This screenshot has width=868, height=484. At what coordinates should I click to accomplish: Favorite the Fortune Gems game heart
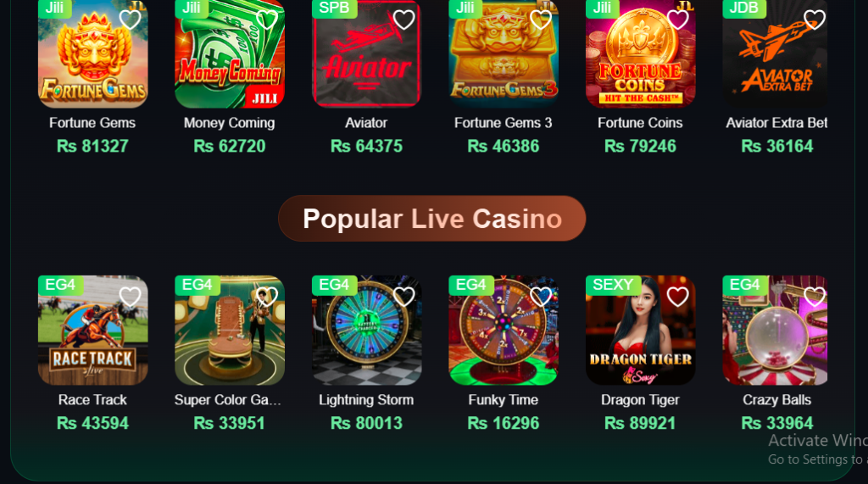tap(130, 20)
